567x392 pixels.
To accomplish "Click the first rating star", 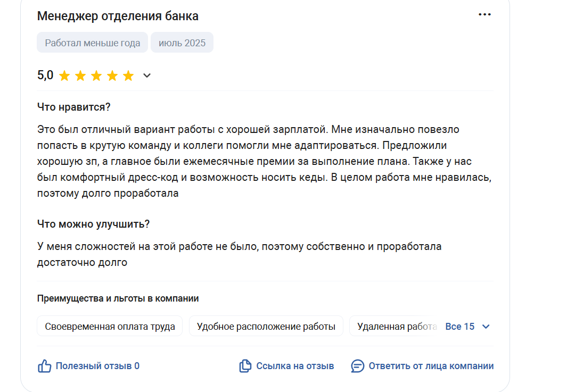I will click(x=64, y=76).
